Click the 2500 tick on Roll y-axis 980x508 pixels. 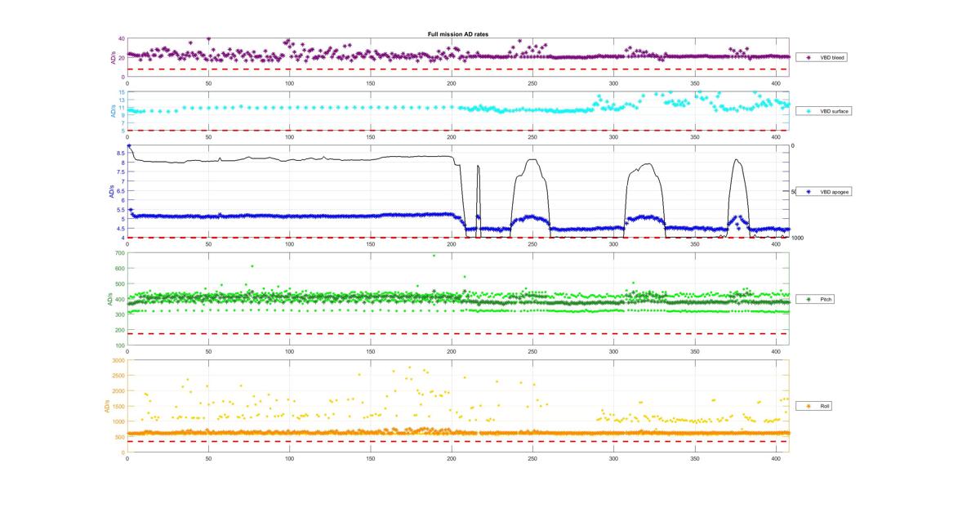coord(118,376)
